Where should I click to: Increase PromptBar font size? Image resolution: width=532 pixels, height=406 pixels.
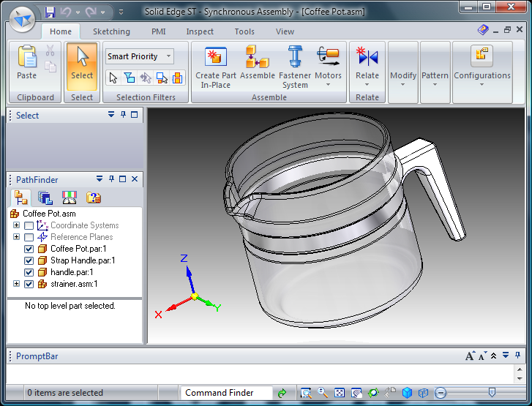tap(470, 356)
